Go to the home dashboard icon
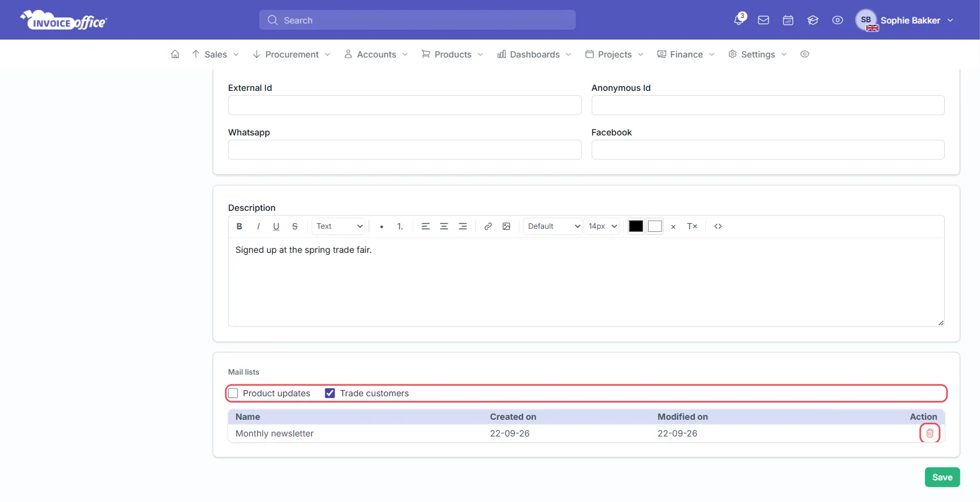Viewport: 980px width, 502px height. (175, 54)
